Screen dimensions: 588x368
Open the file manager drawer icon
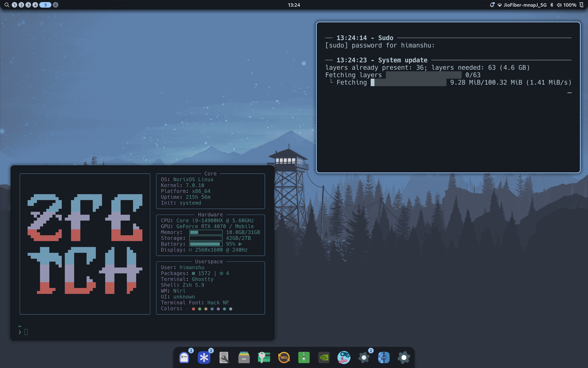244,357
